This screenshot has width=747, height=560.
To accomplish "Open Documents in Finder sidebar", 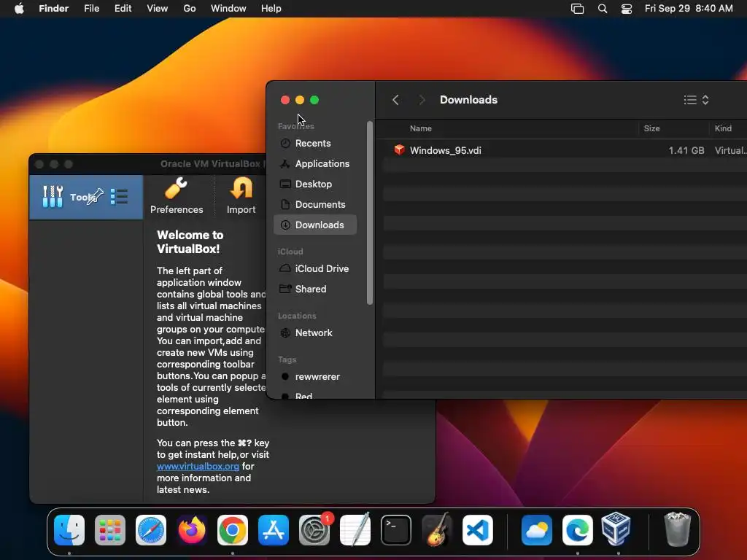I will point(315,205).
